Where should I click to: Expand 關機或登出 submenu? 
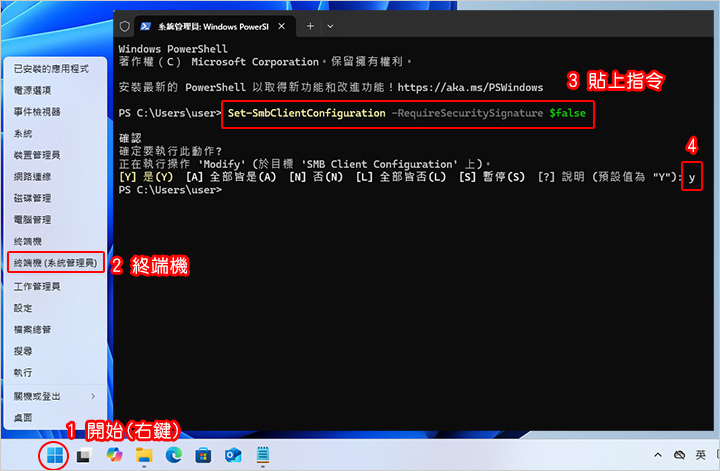click(55, 397)
